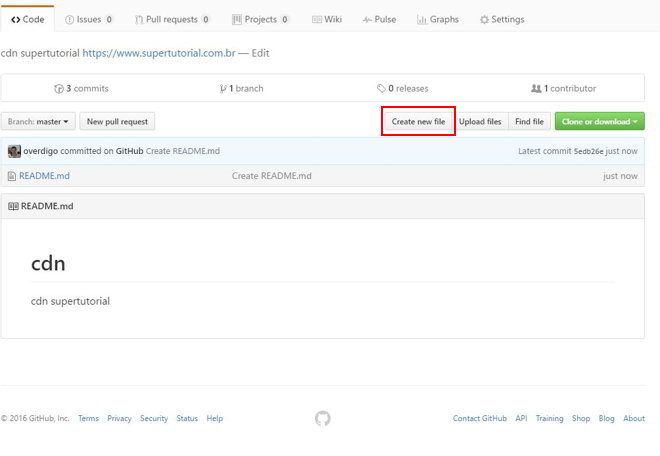Click Create new file button

[x=418, y=121]
